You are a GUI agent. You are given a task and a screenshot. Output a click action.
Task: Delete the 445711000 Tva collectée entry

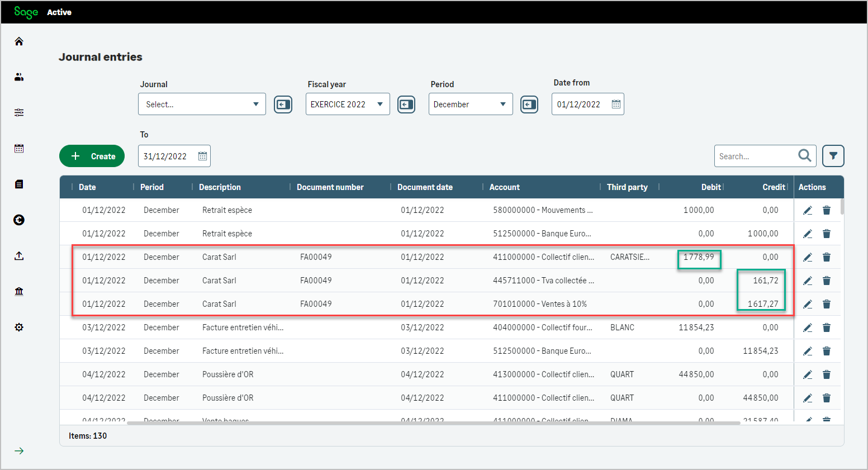pyautogui.click(x=827, y=281)
